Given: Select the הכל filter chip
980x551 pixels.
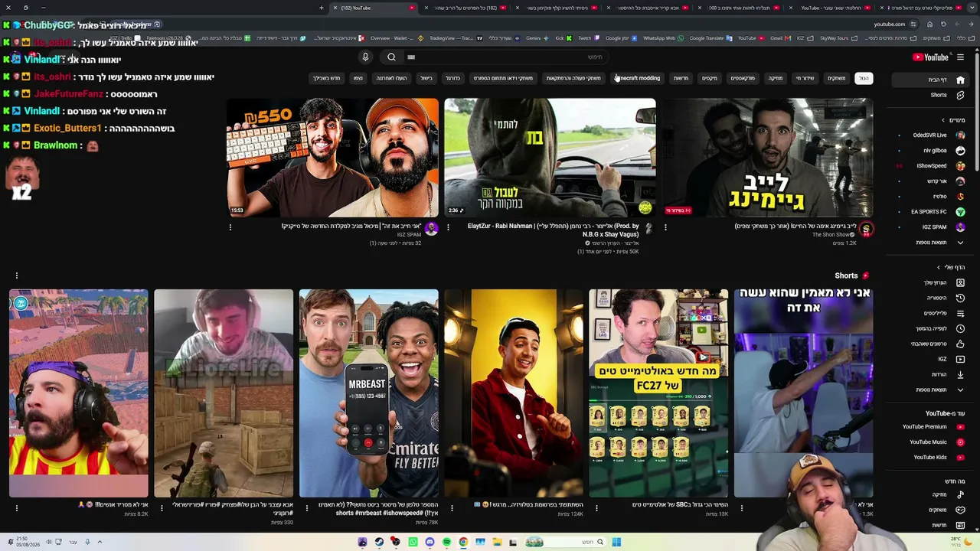Looking at the screenshot, I should (864, 78).
